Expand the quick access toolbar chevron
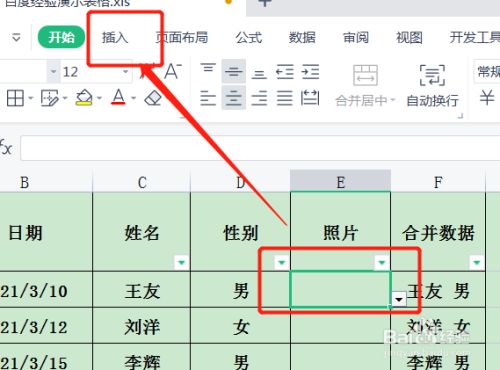 pyautogui.click(x=16, y=37)
